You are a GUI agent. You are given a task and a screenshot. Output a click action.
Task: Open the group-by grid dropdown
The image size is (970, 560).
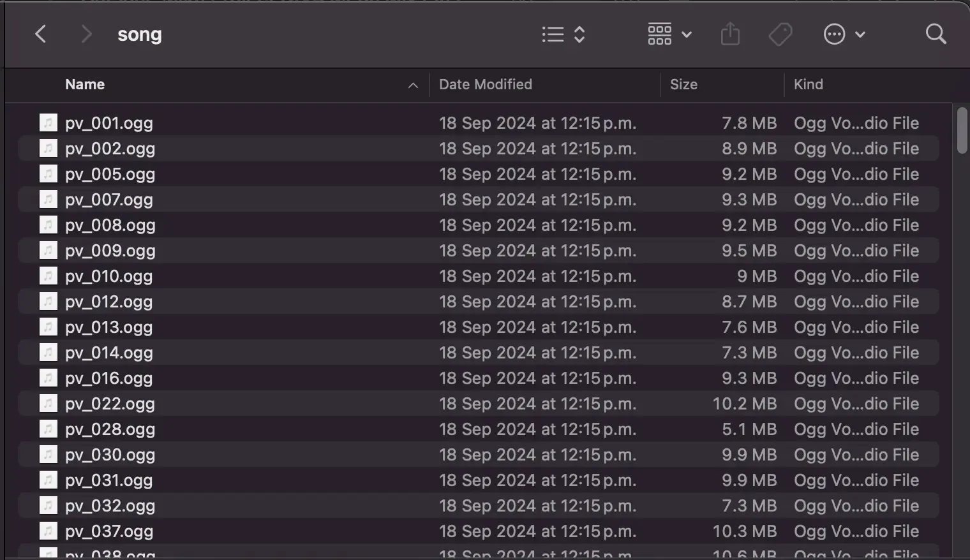pos(669,34)
